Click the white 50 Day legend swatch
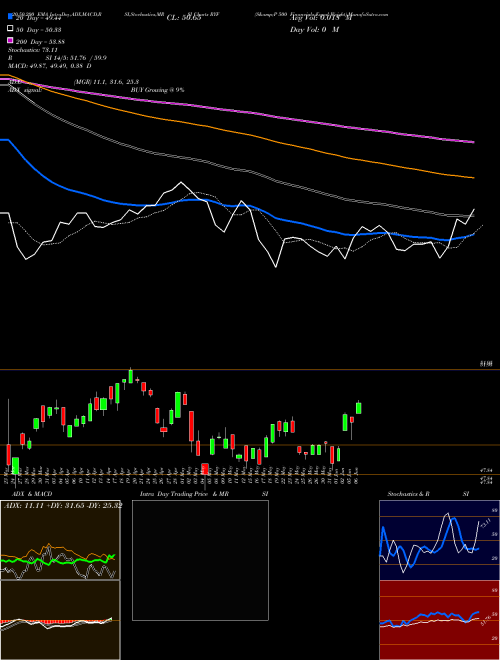500x660 pixels. pyautogui.click(x=10, y=29)
